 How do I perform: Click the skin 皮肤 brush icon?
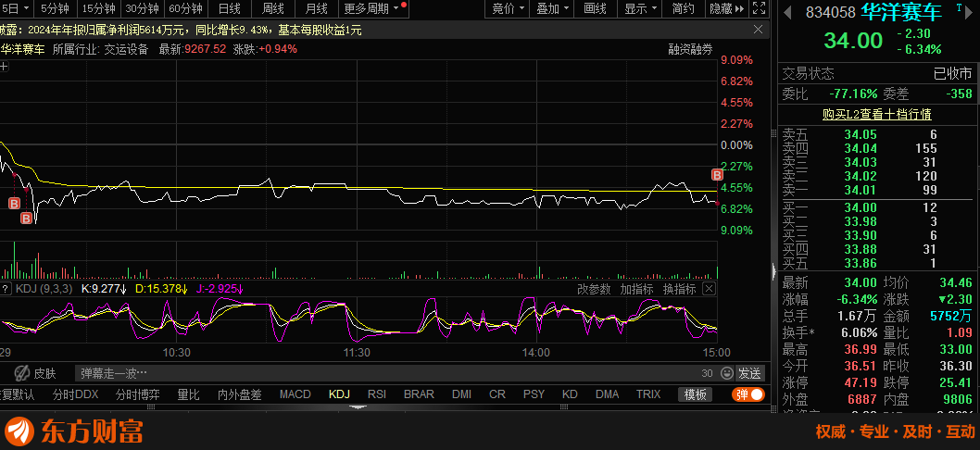[22, 373]
